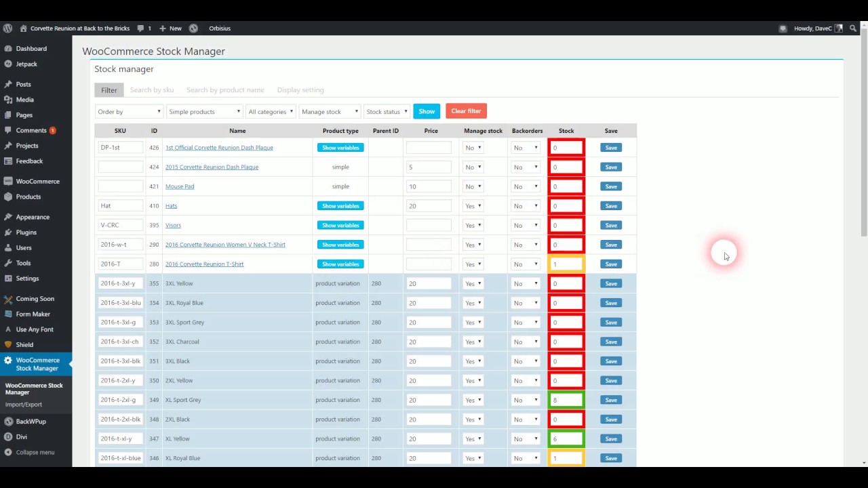This screenshot has height=488, width=868.
Task: Change Backorders for Mouse Pad row
Action: coord(526,186)
